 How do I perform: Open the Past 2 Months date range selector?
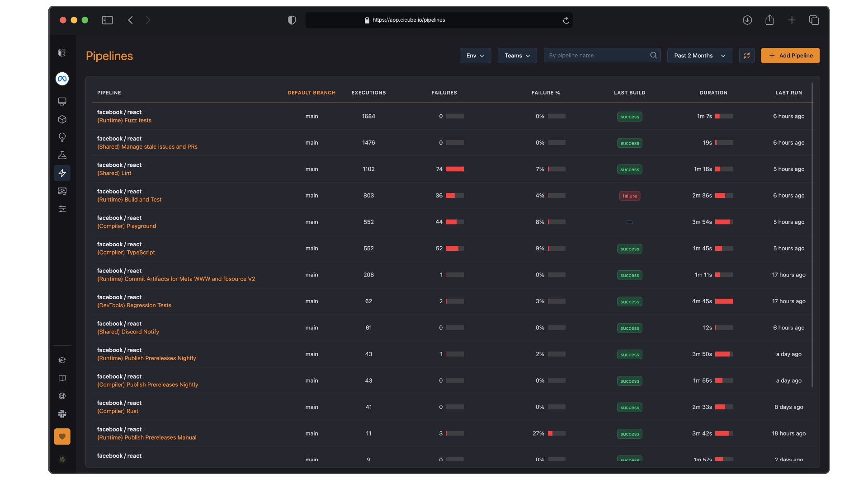tap(699, 55)
